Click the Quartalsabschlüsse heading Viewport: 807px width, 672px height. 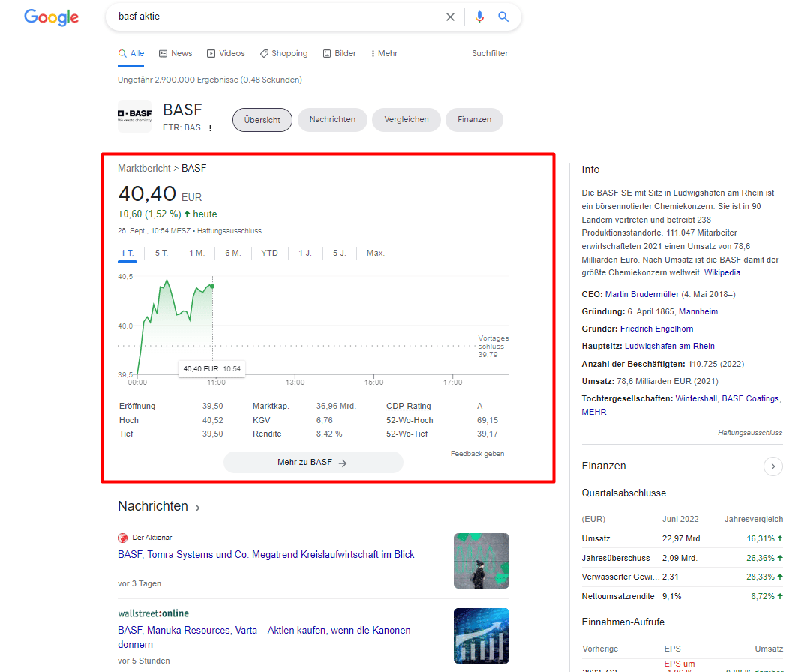[x=624, y=493]
